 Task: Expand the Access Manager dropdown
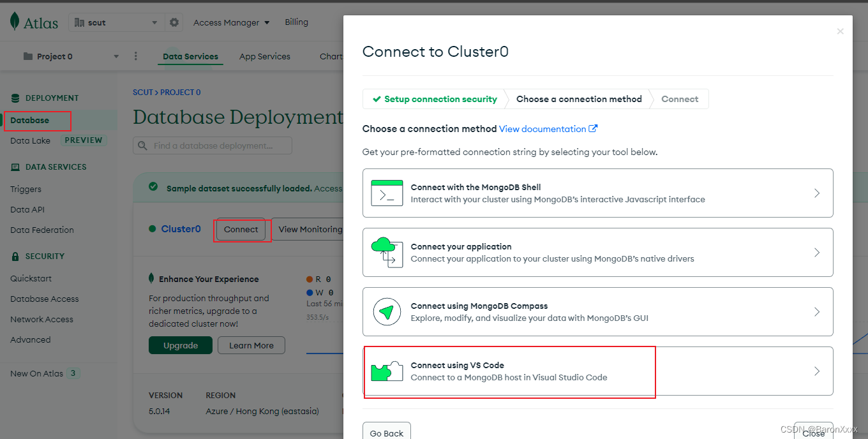click(x=231, y=22)
